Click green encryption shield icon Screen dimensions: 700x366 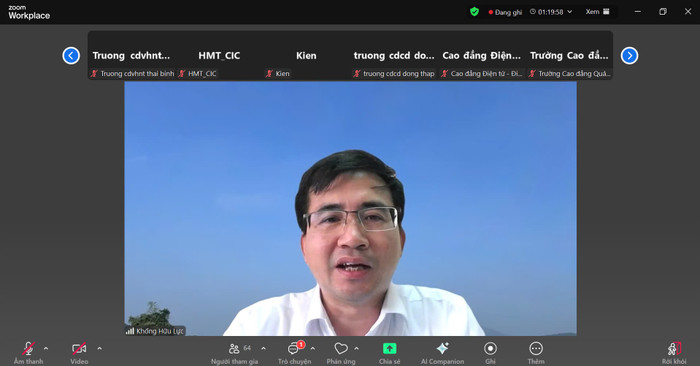click(474, 12)
